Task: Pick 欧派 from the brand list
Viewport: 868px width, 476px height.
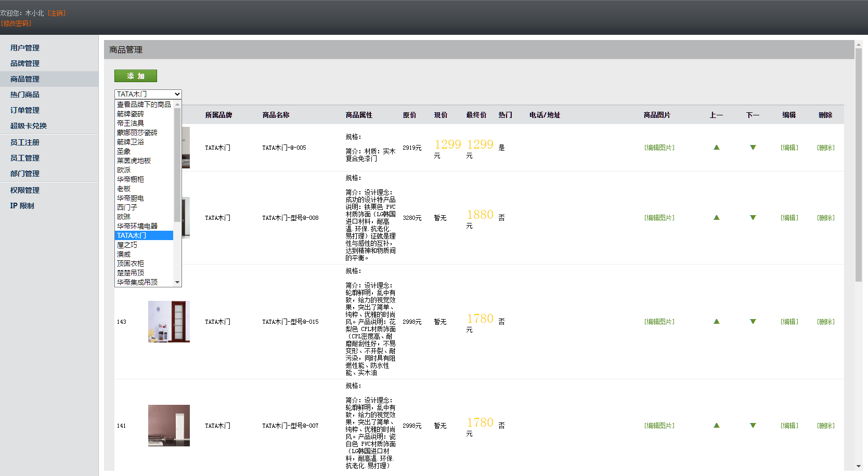Action: (144, 170)
